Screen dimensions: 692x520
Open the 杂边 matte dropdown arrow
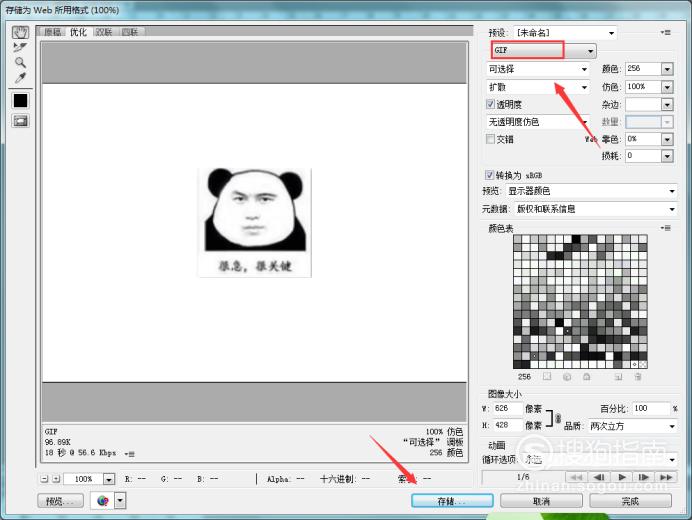tap(667, 105)
